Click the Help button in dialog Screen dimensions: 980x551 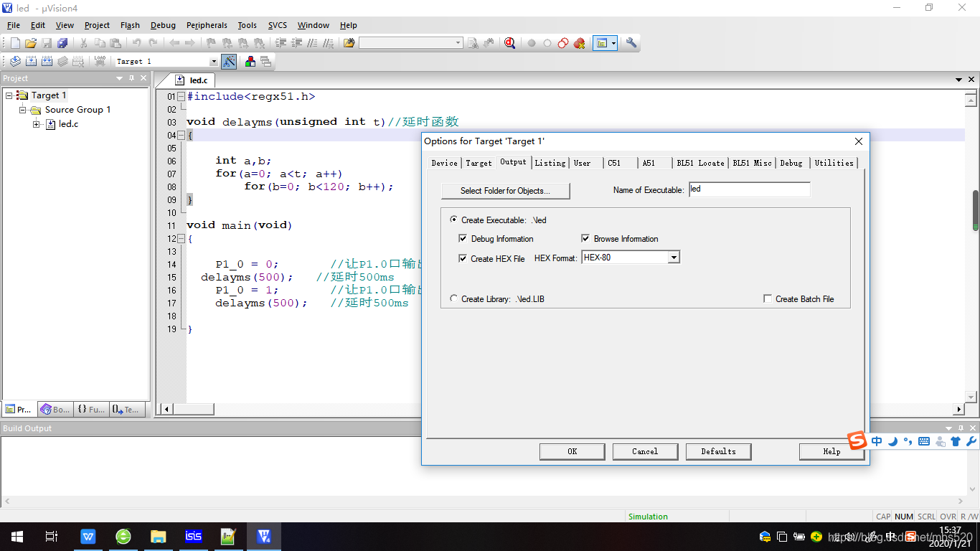[831, 451]
